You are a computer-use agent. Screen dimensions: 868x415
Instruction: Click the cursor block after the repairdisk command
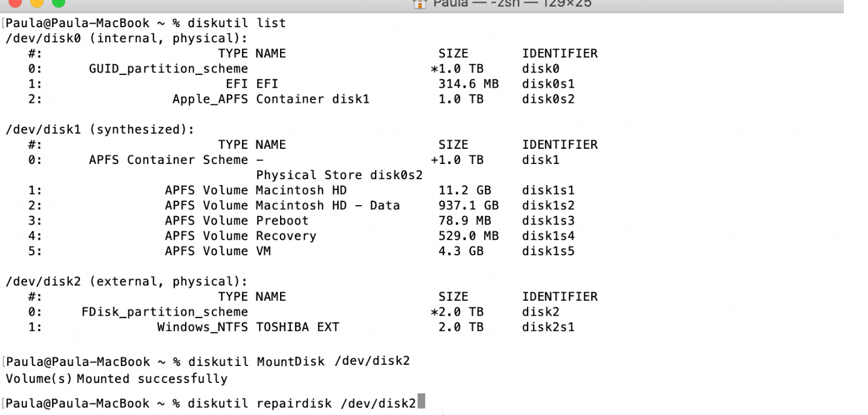point(421,402)
